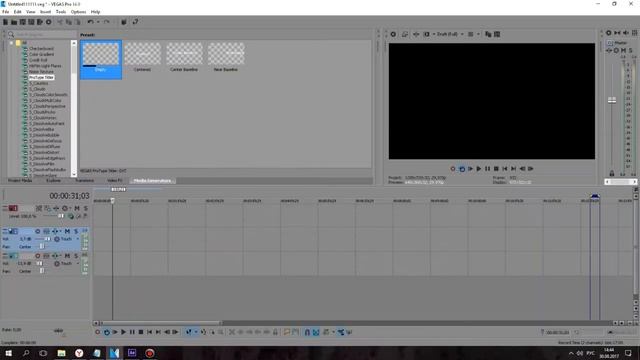640x360 pixels.
Task: Select the Zoom Edit tool
Action: coord(220,332)
